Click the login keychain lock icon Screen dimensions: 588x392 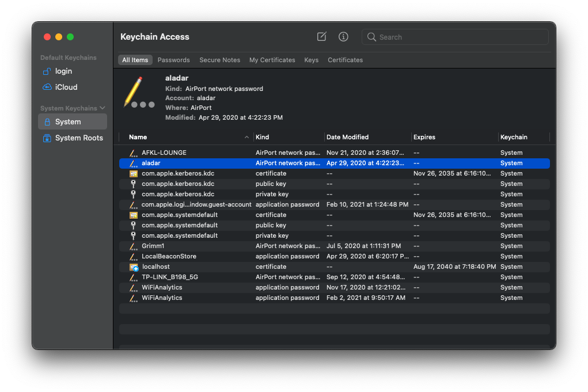47,71
